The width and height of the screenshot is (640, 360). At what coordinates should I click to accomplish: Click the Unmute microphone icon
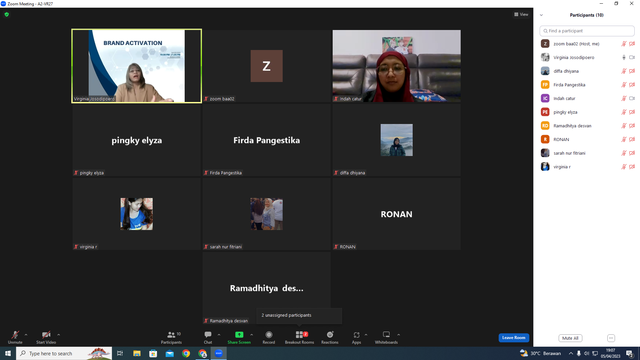15,335
